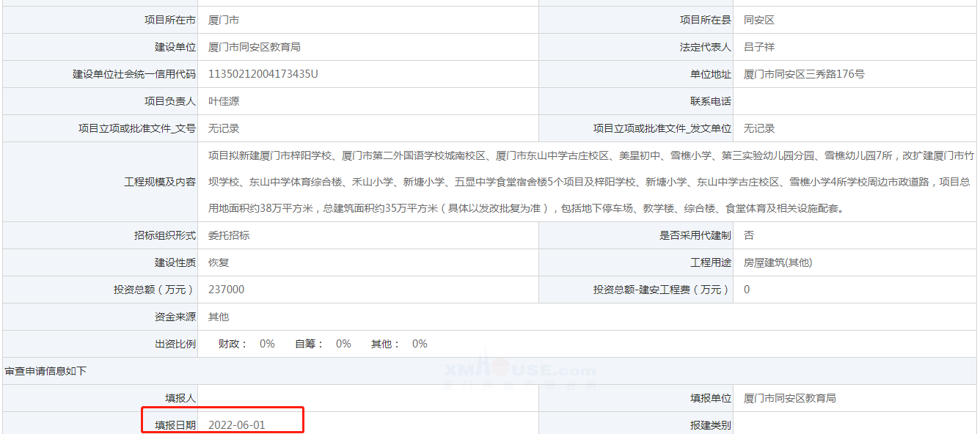The width and height of the screenshot is (980, 434).
Task: Click the 审查申请信息如下 section header
Action: click(45, 371)
